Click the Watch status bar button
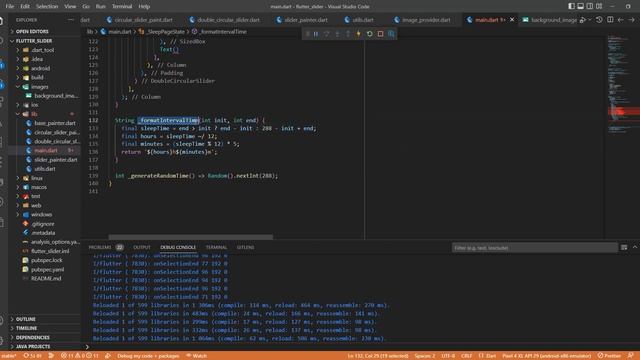The image size is (640, 360). click(x=197, y=356)
